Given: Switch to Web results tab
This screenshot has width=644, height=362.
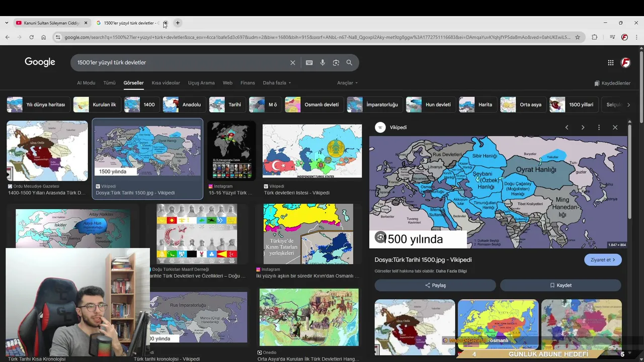Looking at the screenshot, I should [227, 83].
